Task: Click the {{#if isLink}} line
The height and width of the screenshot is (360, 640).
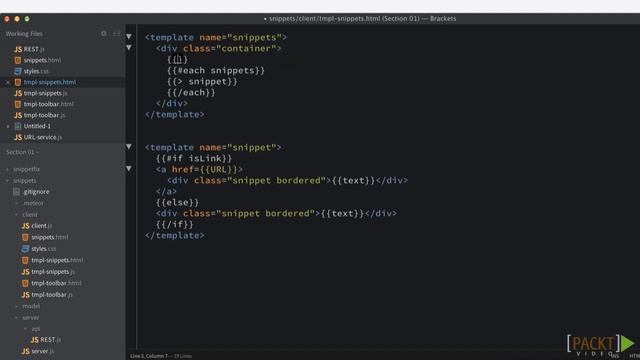Action: coord(194,158)
